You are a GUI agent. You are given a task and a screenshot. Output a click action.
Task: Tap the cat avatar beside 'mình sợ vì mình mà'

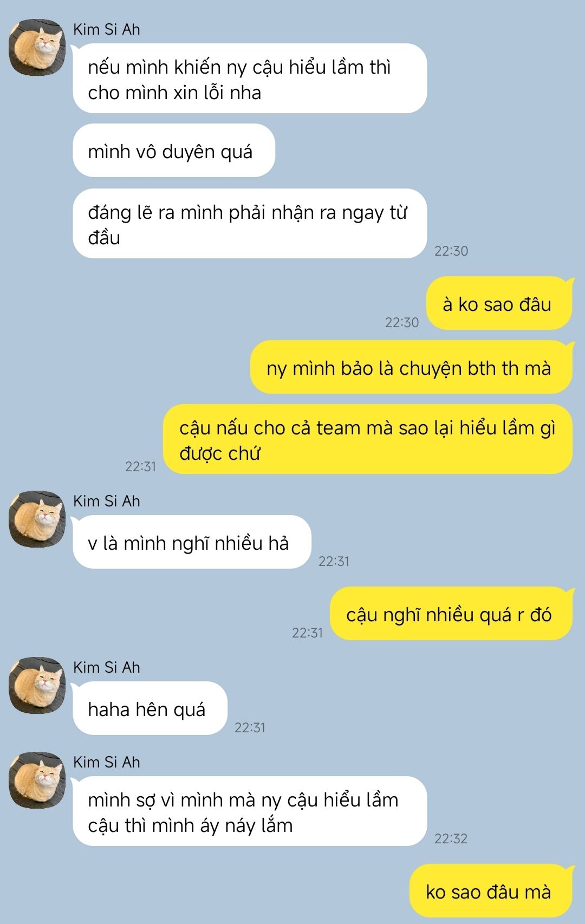pos(37,780)
